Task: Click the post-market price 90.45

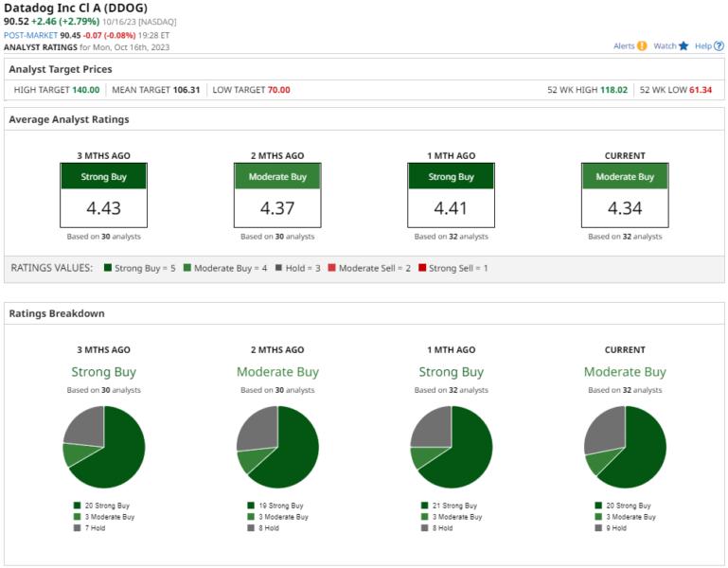Action: (x=70, y=35)
